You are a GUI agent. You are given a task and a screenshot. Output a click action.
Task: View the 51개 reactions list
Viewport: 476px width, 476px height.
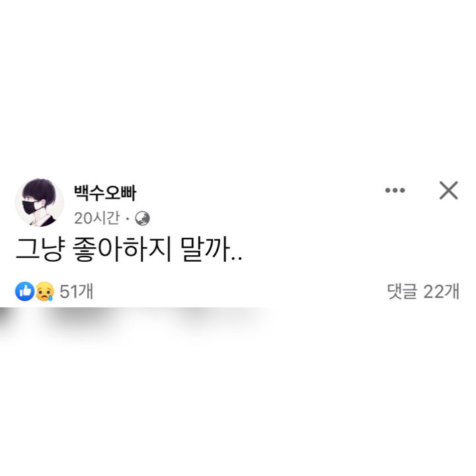point(76,292)
